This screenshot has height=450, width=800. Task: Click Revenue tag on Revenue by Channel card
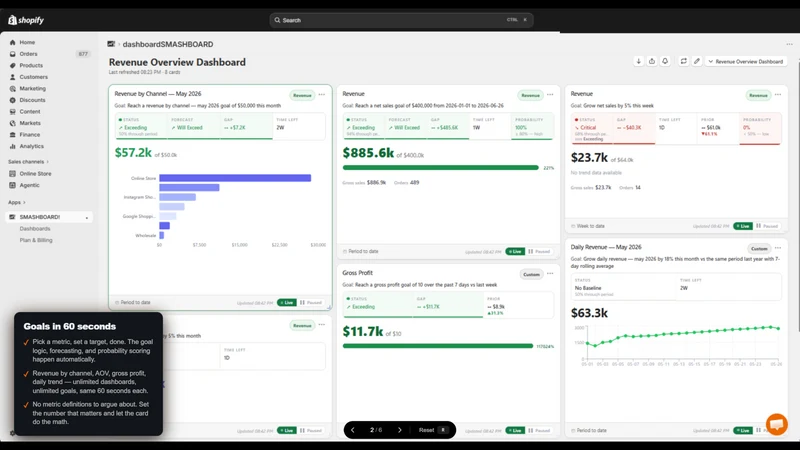click(302, 95)
